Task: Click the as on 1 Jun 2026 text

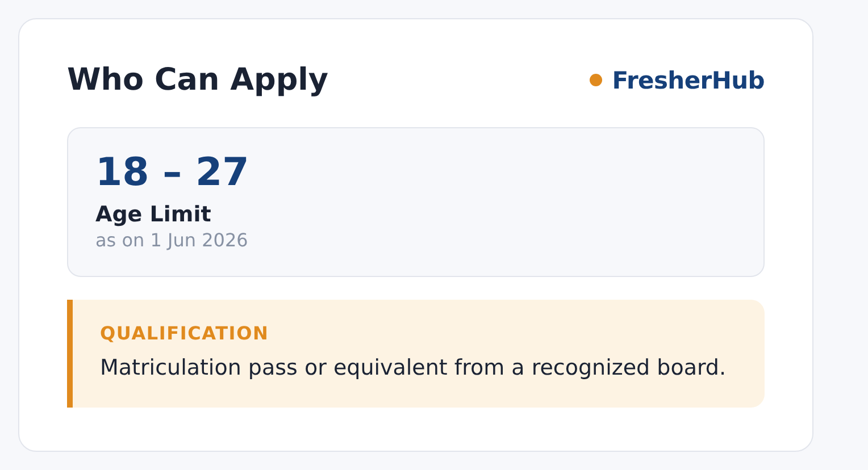Action: 172,240
